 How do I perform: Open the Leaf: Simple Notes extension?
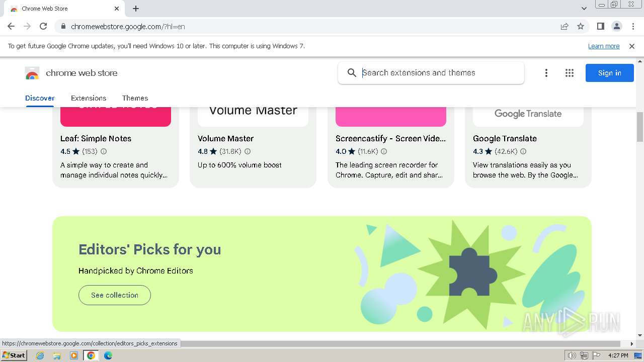96,138
